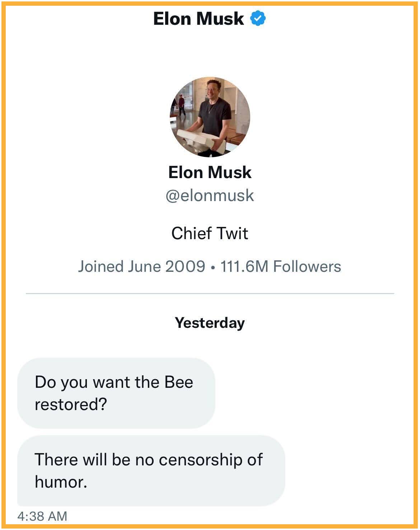This screenshot has height=530, width=420.
Task: Click the 4:38 AM timestamp
Action: 42,516
